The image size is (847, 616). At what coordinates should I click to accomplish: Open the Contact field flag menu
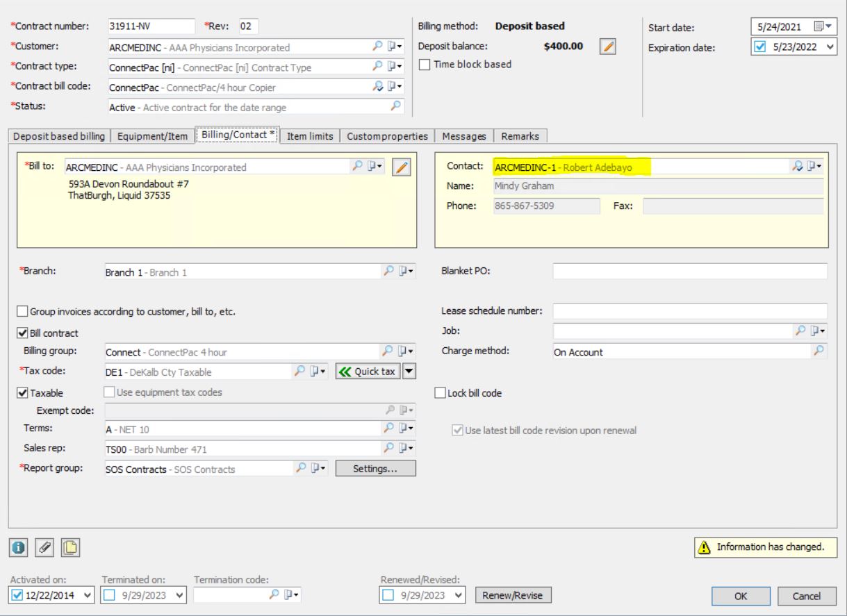tap(815, 166)
